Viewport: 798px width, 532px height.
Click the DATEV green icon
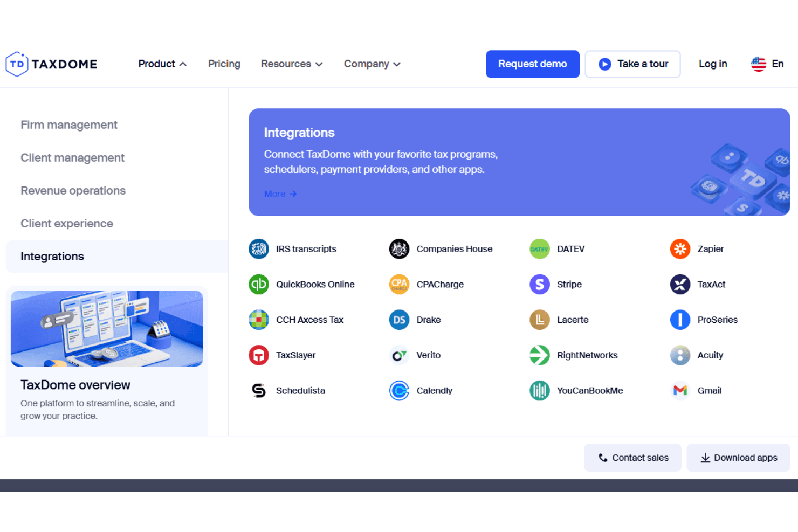point(540,249)
